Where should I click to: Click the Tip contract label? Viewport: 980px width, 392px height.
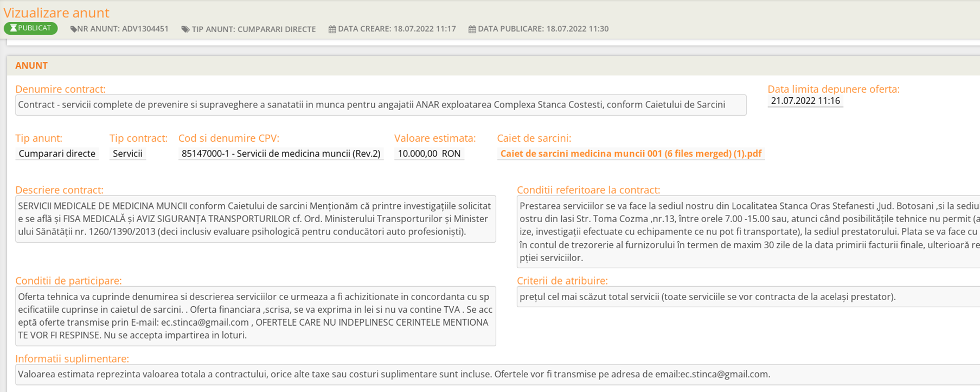[x=138, y=138]
